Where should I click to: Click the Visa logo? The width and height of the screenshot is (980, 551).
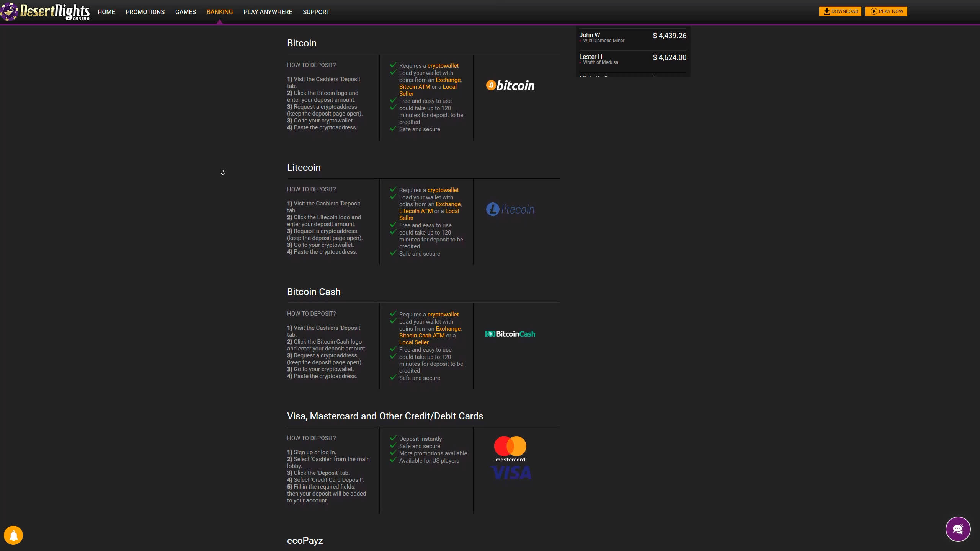511,473
